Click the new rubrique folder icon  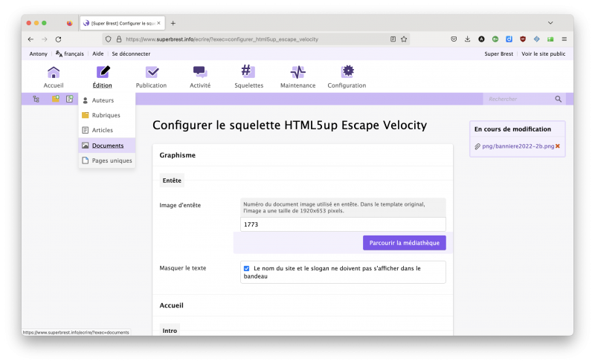pyautogui.click(x=55, y=99)
